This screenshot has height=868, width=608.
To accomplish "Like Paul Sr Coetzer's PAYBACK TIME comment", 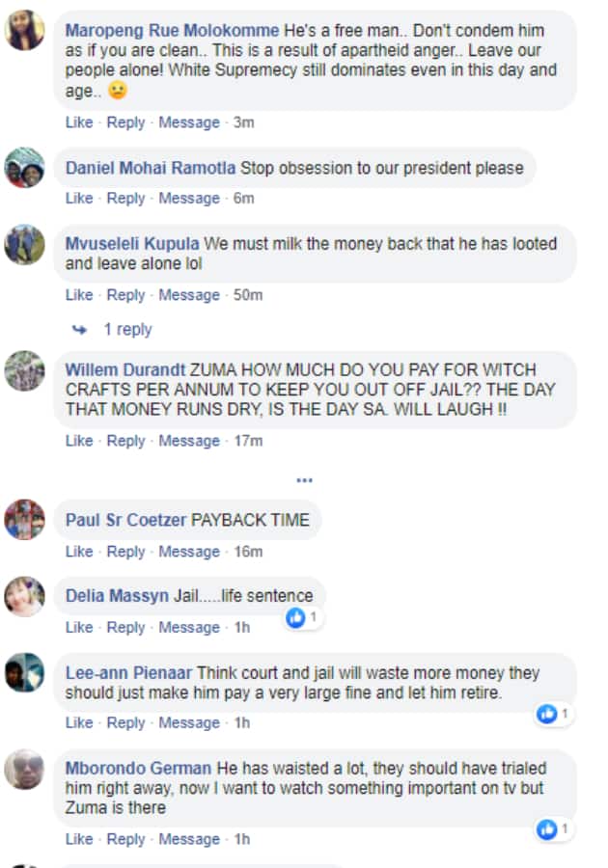I will (x=79, y=552).
